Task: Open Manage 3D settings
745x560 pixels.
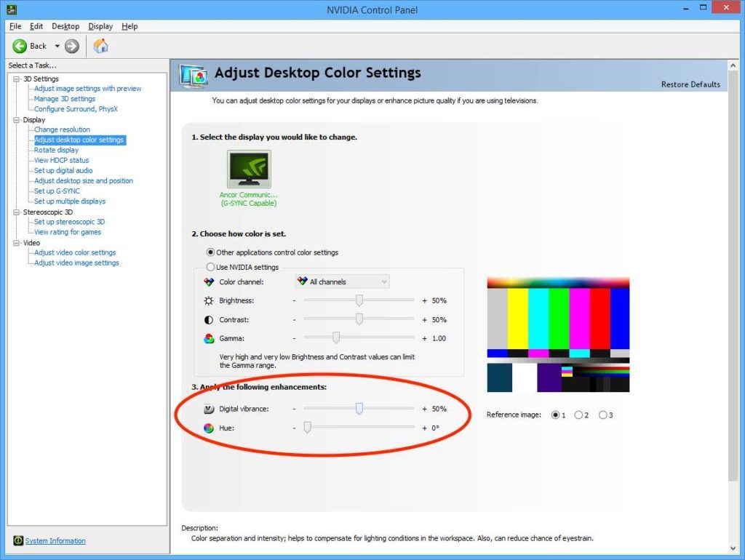Action: point(64,99)
